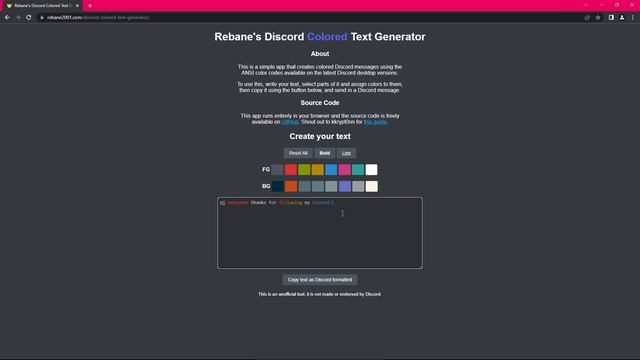Pick the indigo purple background color
The height and width of the screenshot is (360, 640).
click(x=345, y=186)
